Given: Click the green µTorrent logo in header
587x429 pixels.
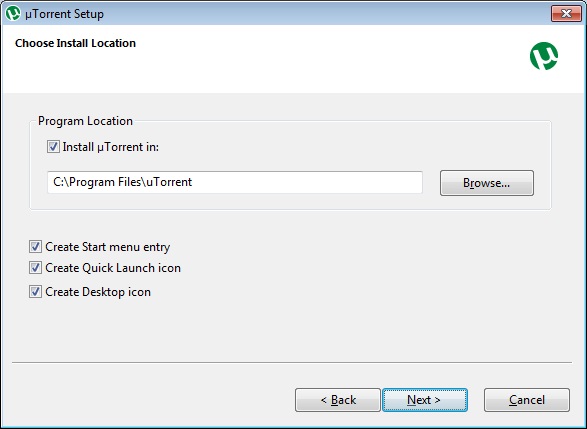Looking at the screenshot, I should [544, 56].
